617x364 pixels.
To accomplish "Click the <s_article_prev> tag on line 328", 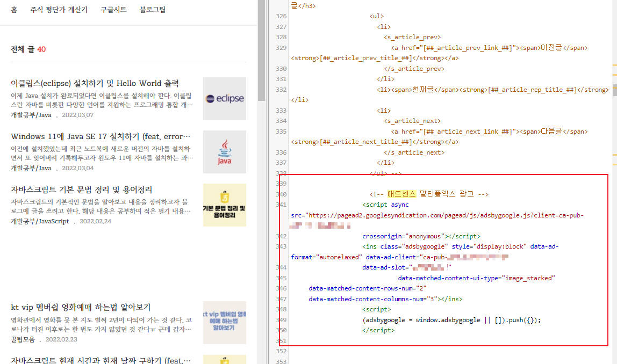I will (412, 37).
